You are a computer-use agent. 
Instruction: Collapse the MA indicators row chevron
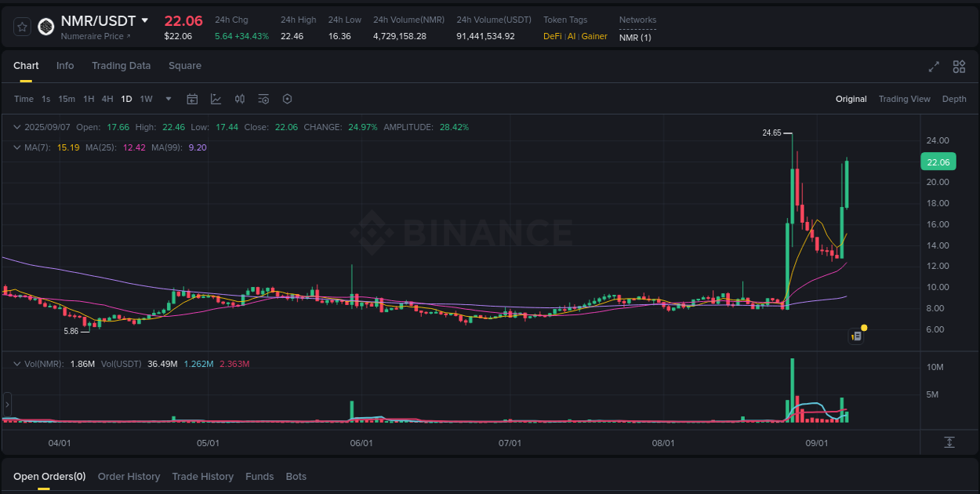16,147
